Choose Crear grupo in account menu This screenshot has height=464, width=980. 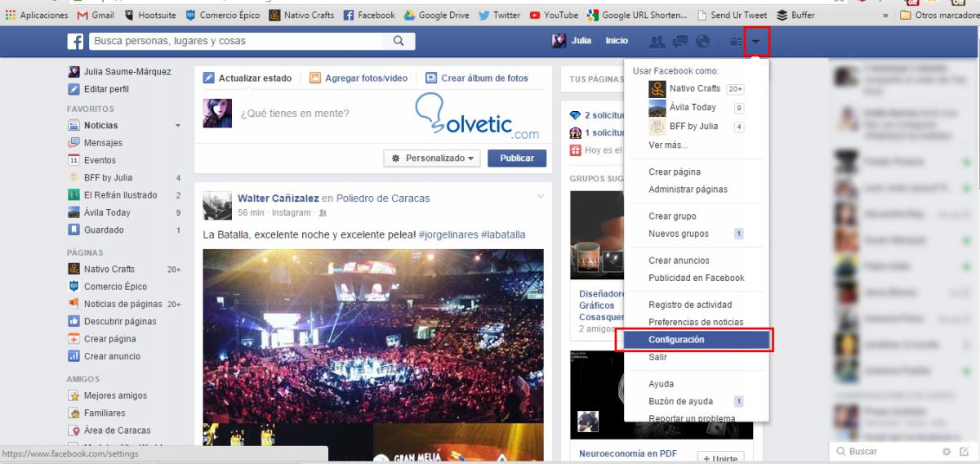coord(672,216)
